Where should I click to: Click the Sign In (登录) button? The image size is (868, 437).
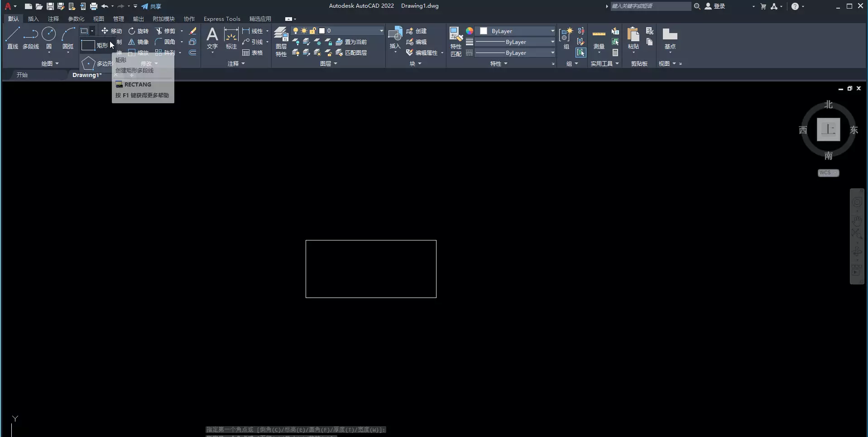pyautogui.click(x=715, y=6)
